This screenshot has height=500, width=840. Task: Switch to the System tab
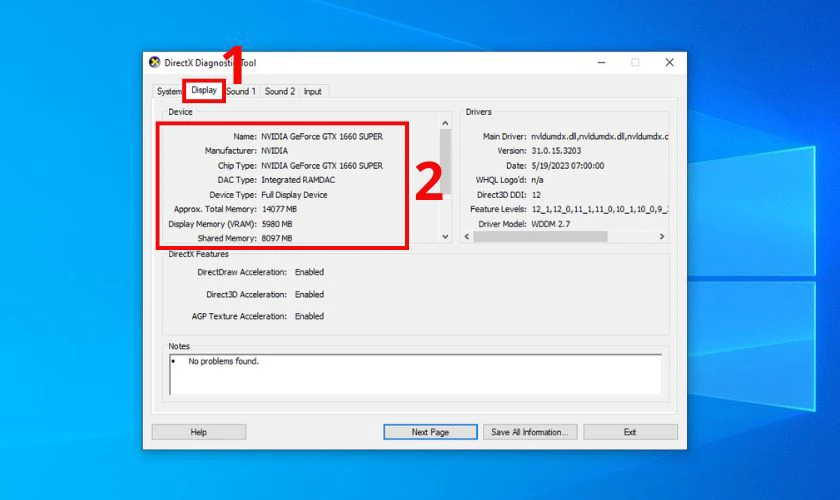(168, 92)
